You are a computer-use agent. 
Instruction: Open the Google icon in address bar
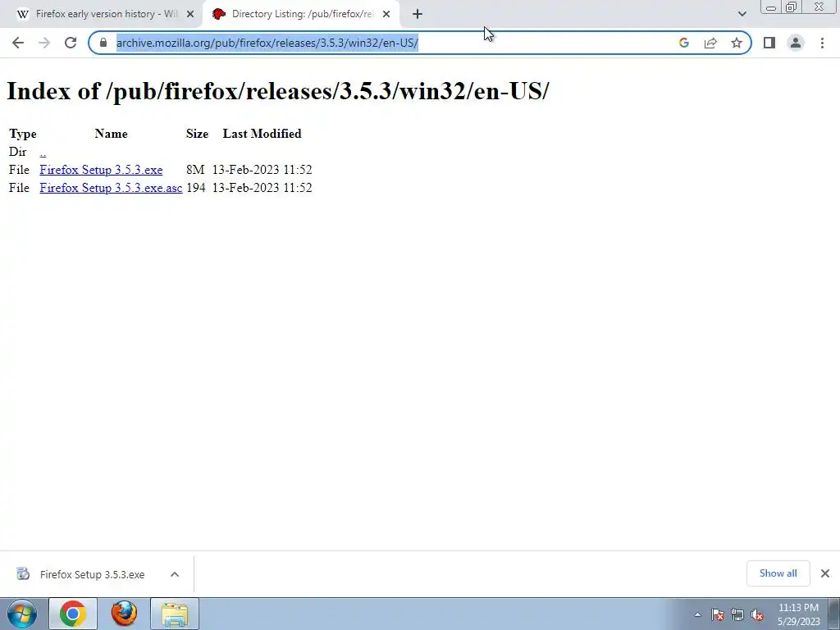click(x=683, y=43)
